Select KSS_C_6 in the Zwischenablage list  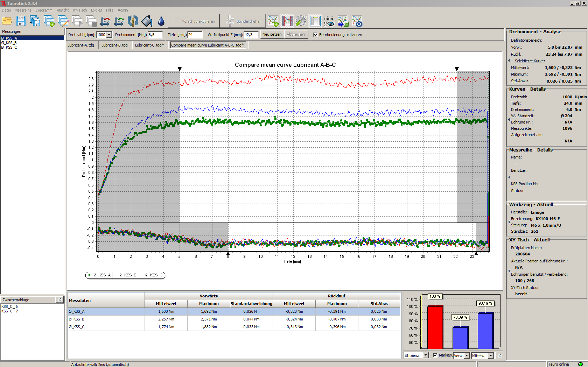tap(32, 306)
